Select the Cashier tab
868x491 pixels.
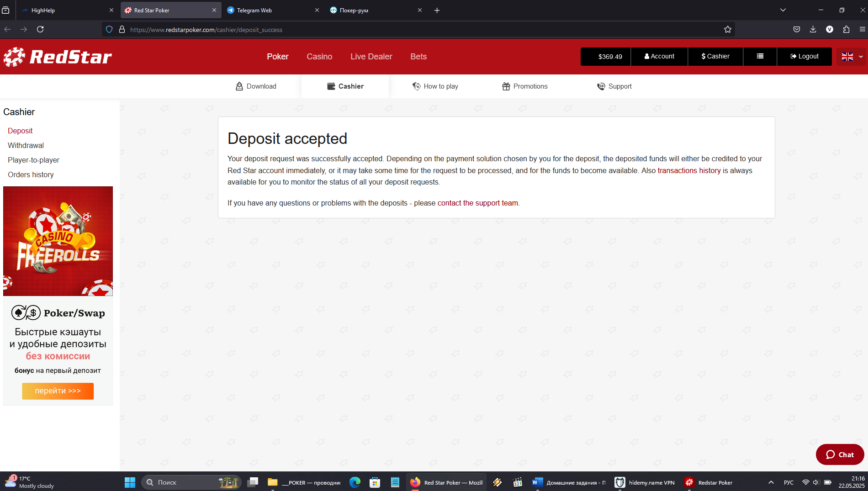(345, 86)
